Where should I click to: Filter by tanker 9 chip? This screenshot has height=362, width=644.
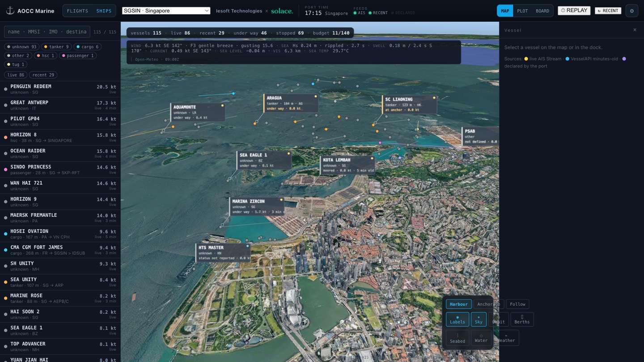pos(56,46)
